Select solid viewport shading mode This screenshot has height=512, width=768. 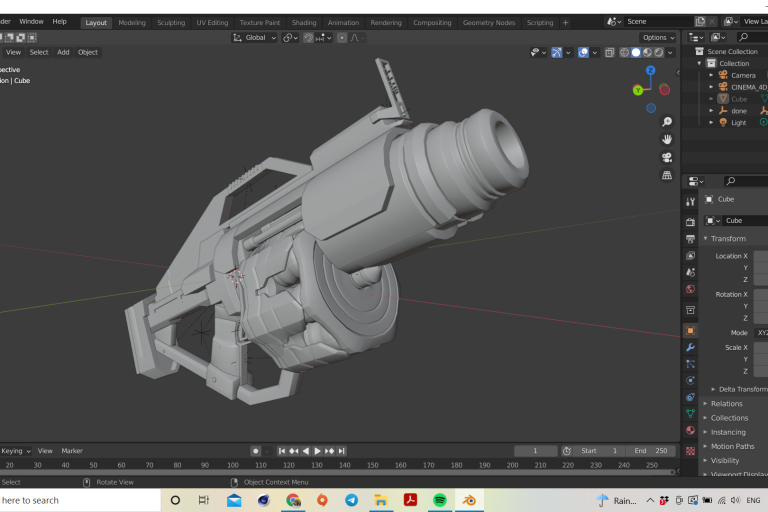tap(636, 52)
